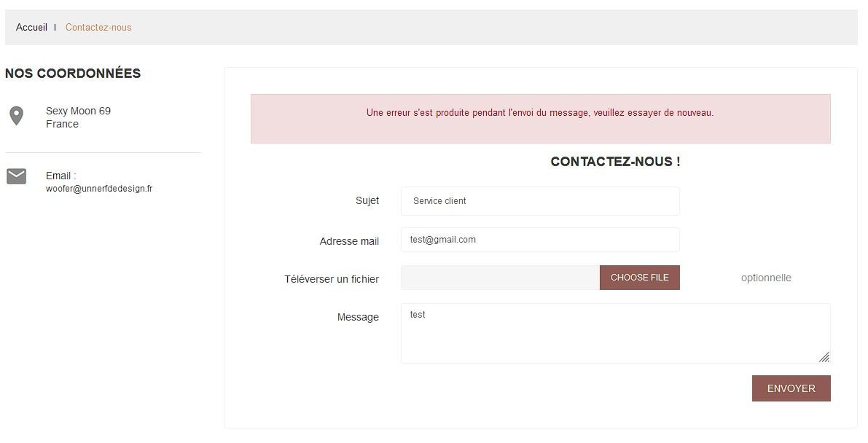
Task: Select Contactez-nous breadcrumb item
Action: [98, 28]
